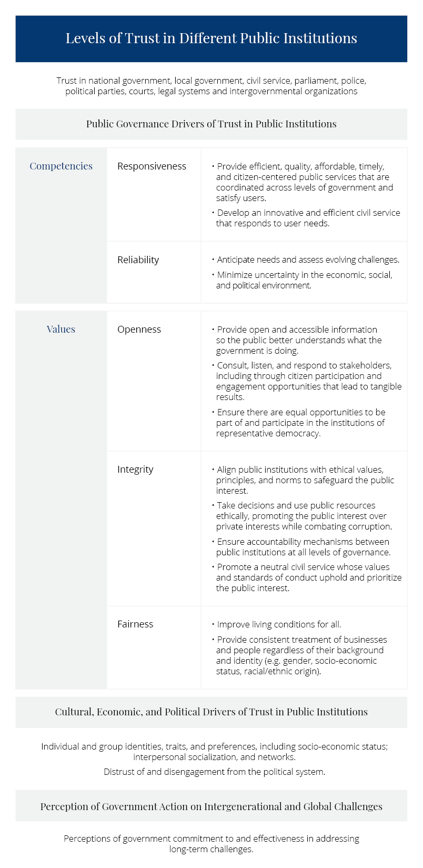Screen dimensions: 423x868
Task: Click the Fairness row heading
Action: click(135, 624)
